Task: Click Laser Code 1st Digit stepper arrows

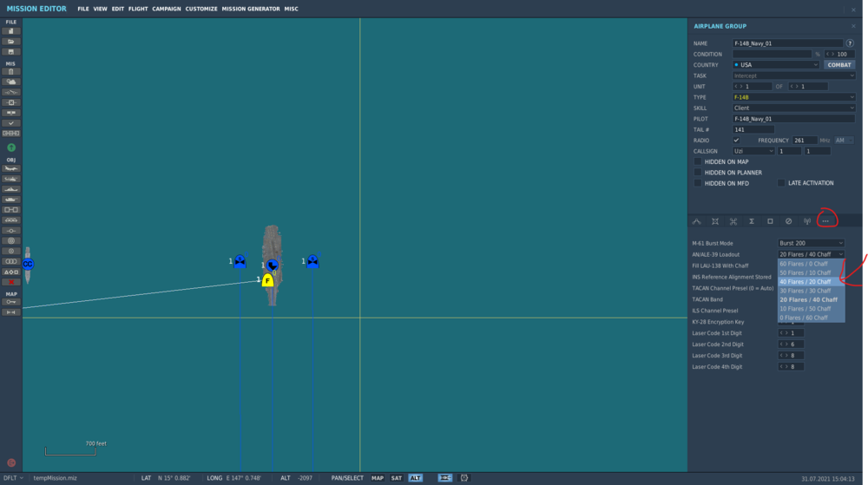Action: pos(783,333)
